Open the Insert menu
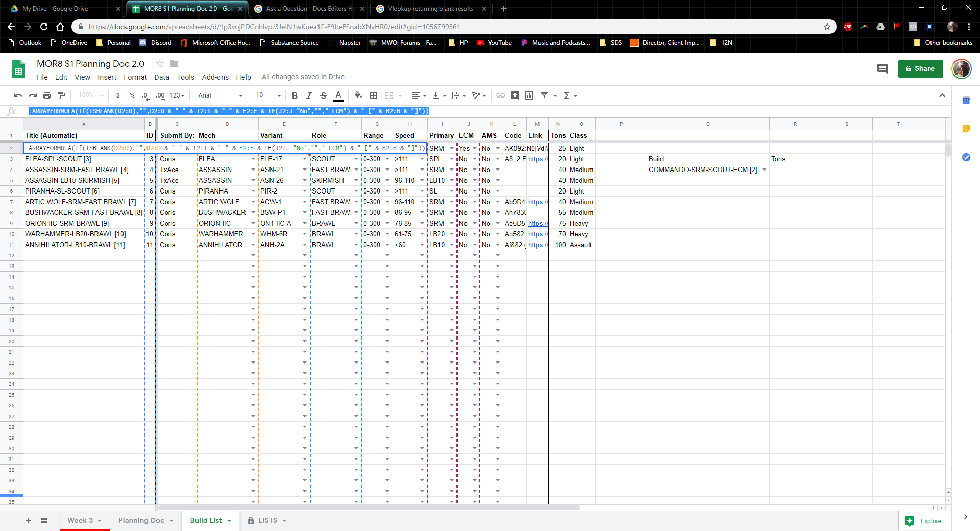Screen dimensions: 980x531 pyautogui.click(x=107, y=77)
